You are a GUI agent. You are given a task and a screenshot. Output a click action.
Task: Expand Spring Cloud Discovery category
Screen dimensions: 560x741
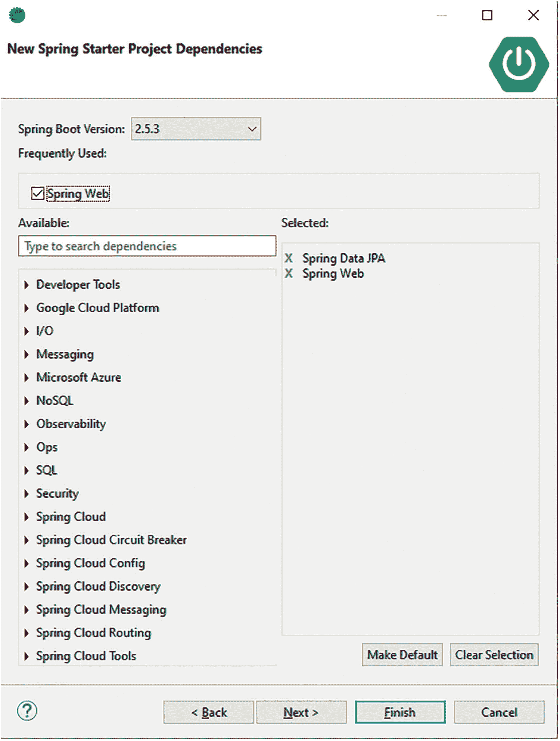pos(27,587)
